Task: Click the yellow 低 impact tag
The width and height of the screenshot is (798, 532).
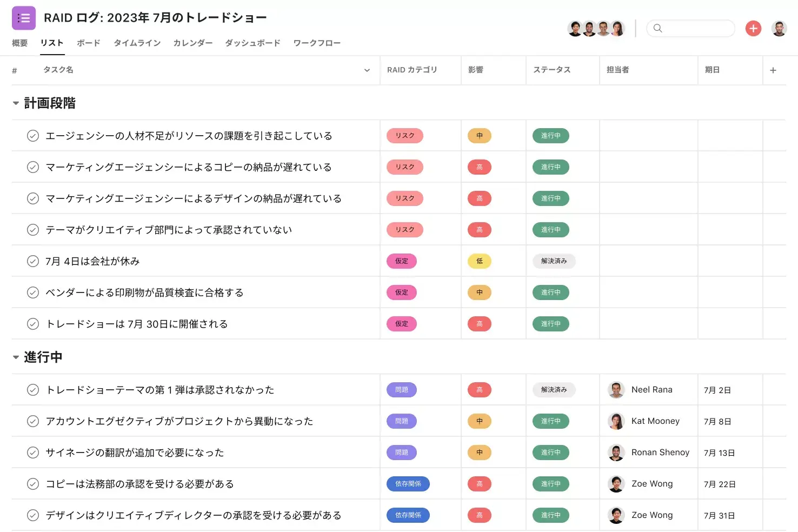Action: pos(479,261)
